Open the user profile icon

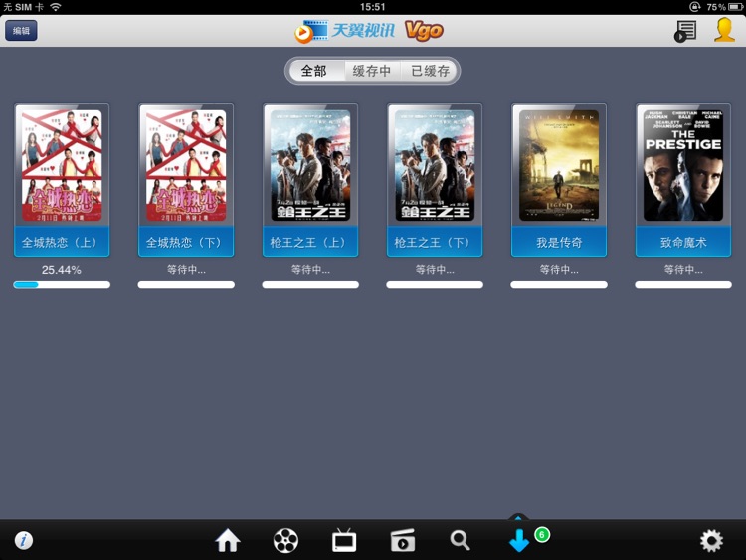[724, 30]
